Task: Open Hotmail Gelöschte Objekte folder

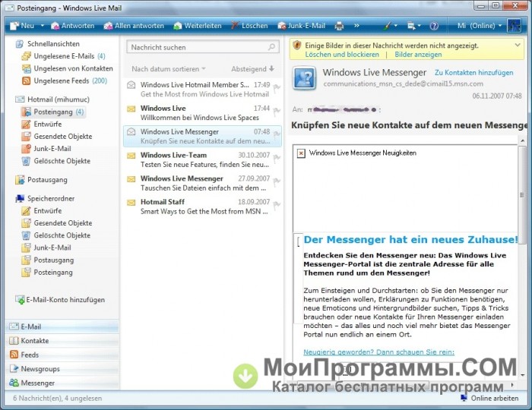Action: (x=56, y=161)
